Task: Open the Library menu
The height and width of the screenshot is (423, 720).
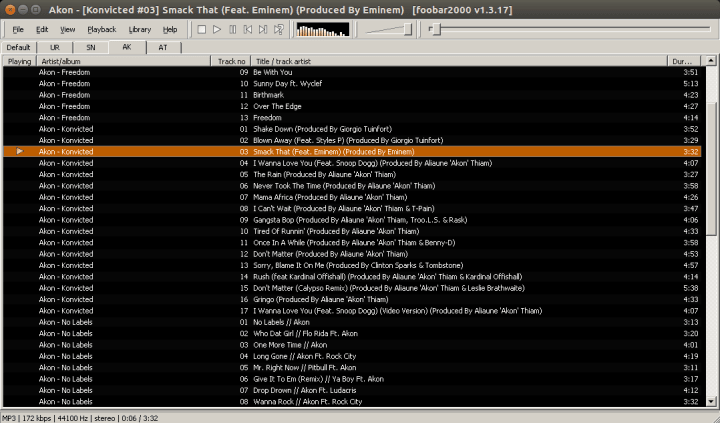Action: tap(140, 29)
